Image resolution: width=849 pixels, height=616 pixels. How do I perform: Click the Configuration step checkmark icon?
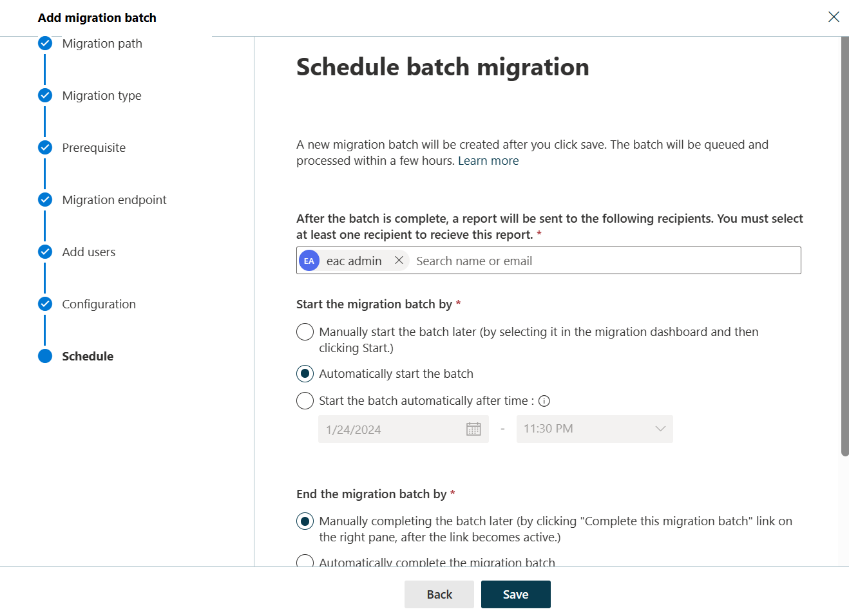45,304
